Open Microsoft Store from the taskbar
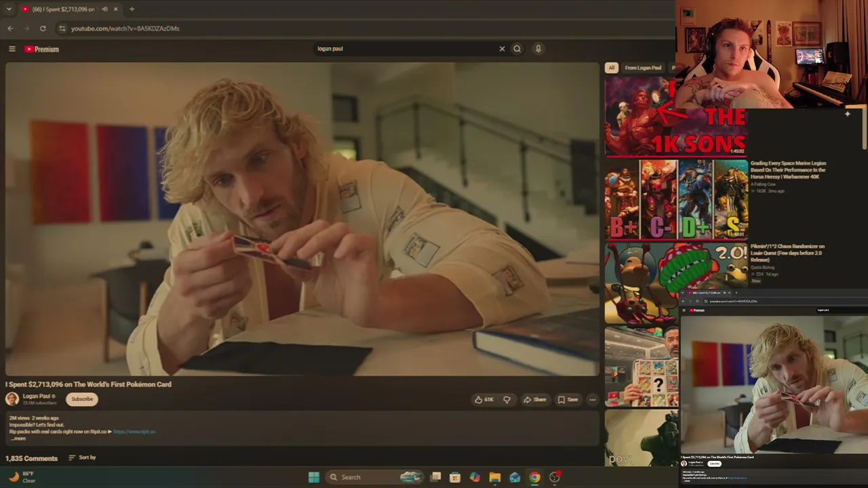This screenshot has height=488, width=868. point(455,477)
